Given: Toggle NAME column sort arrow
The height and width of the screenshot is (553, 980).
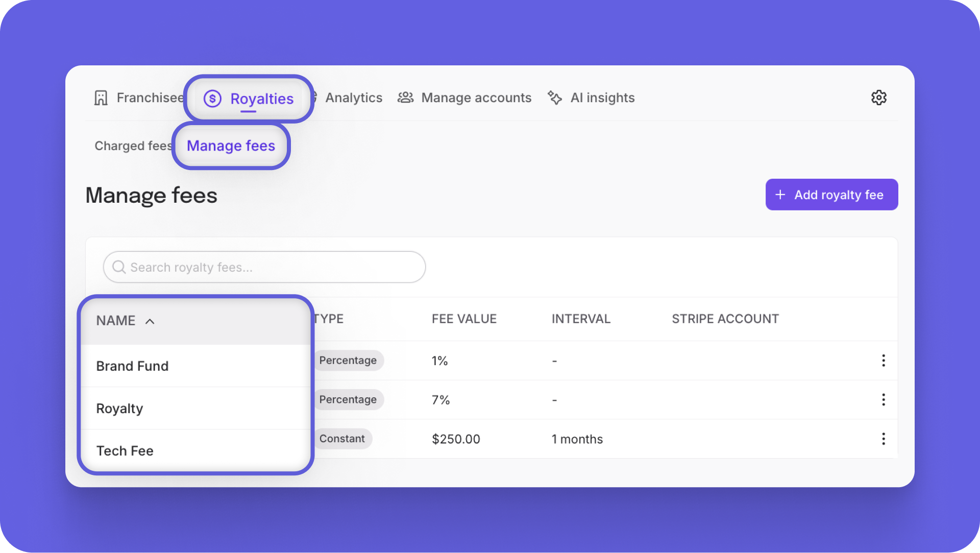Looking at the screenshot, I should [x=150, y=321].
